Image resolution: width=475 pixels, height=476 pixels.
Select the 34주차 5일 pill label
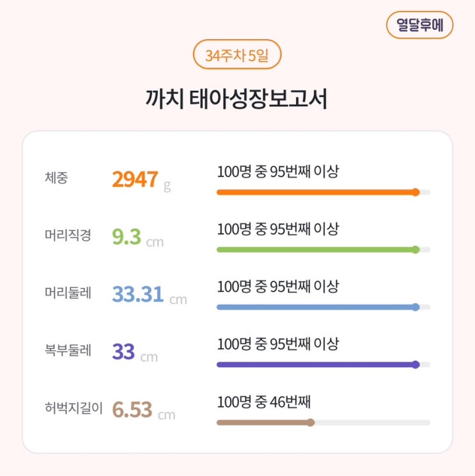coord(237,56)
